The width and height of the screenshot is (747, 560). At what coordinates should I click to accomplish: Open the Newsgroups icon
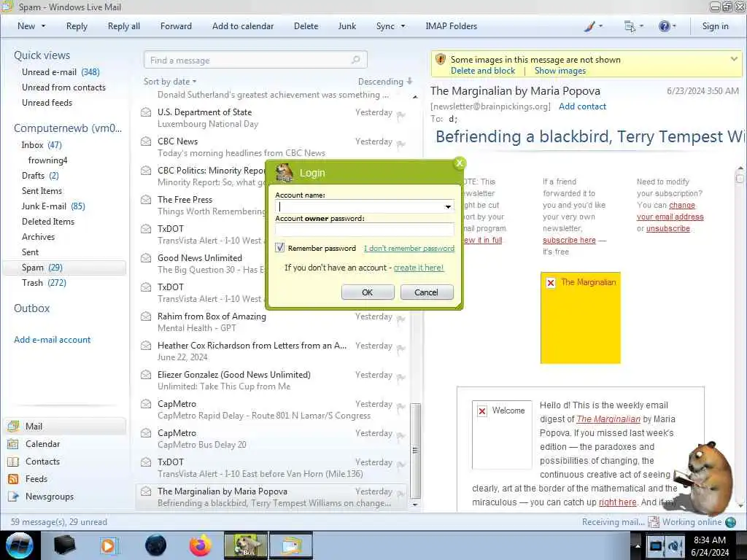(13, 497)
